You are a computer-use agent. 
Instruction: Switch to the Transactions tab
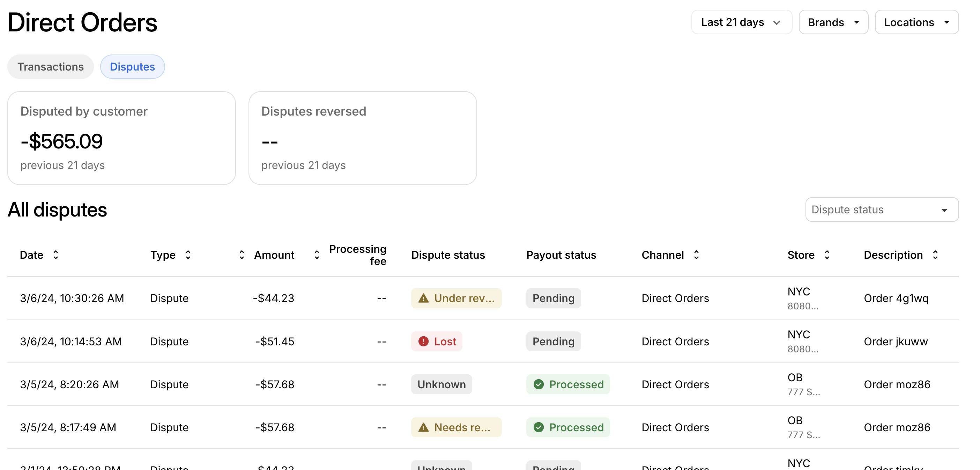click(51, 67)
